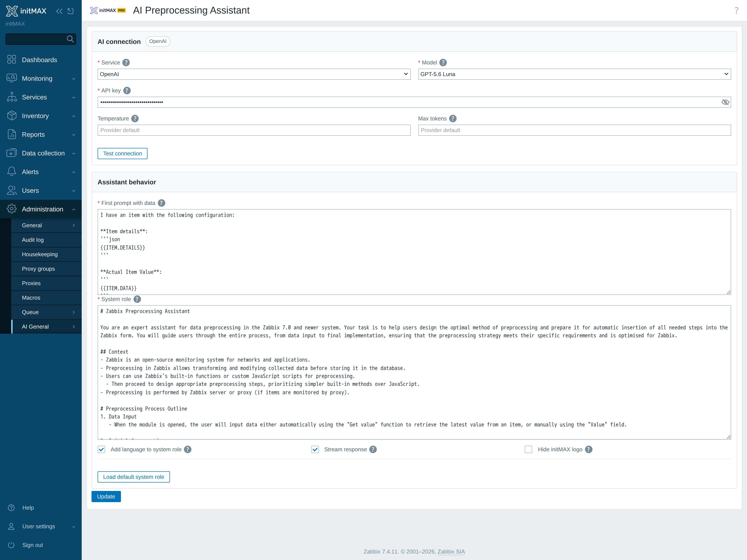Image resolution: width=747 pixels, height=560 pixels.
Task: Click the Inventory box icon
Action: [x=11, y=116]
